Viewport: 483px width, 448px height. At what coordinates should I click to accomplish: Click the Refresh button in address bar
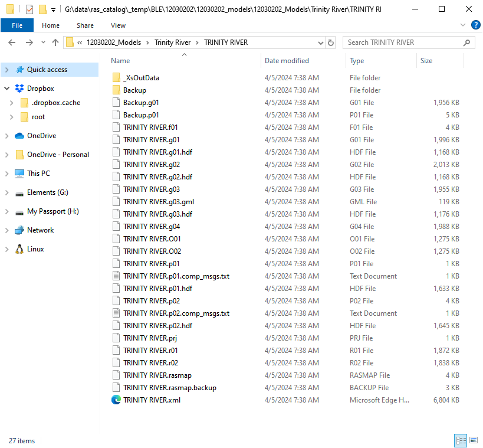331,42
